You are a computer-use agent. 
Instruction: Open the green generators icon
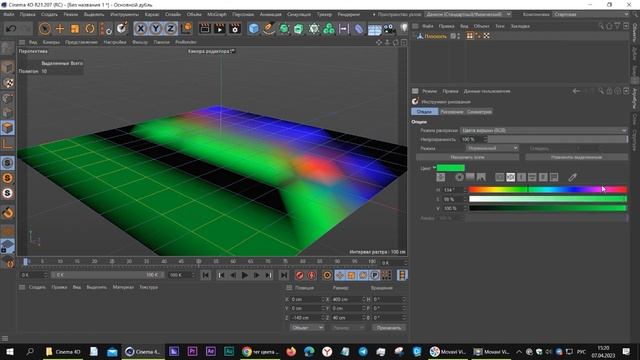[x=284, y=29]
